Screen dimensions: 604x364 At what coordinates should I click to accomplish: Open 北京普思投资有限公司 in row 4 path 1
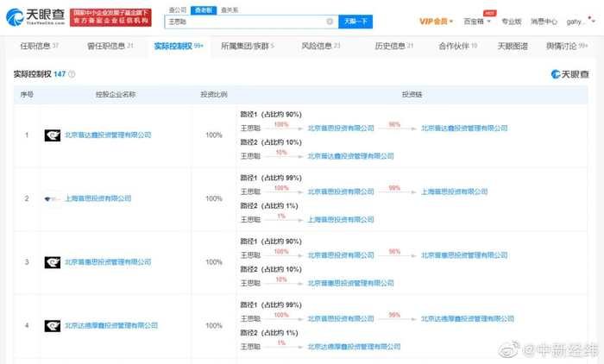341,319
